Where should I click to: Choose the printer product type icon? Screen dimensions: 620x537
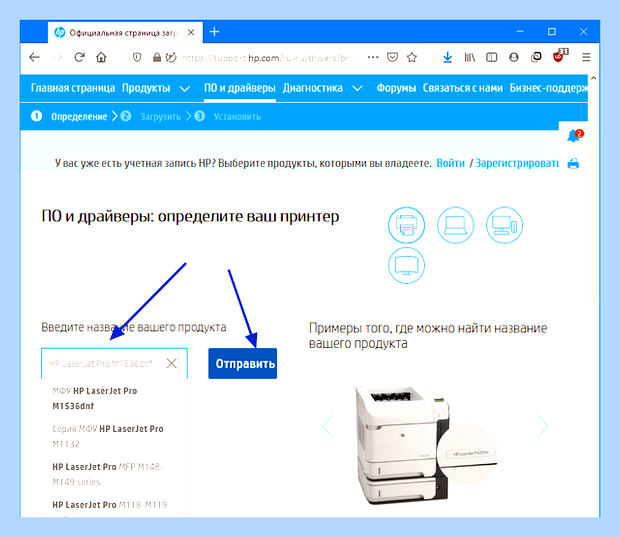(406, 225)
